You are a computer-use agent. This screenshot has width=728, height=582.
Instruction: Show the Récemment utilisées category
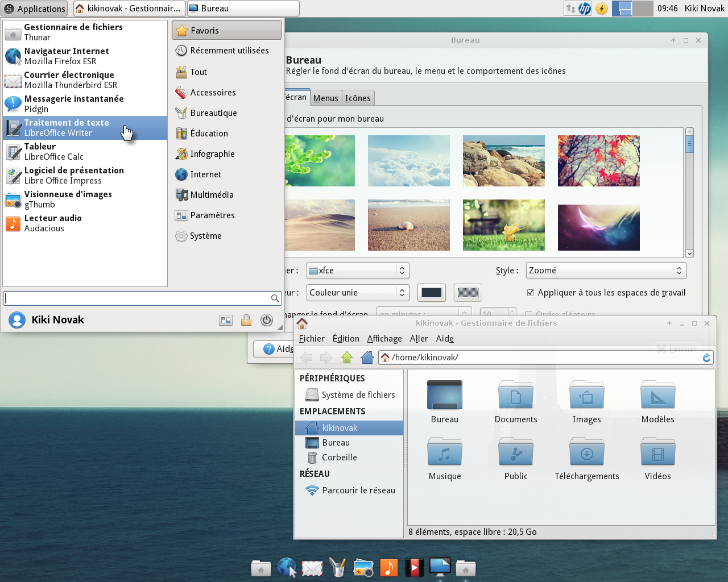(227, 51)
